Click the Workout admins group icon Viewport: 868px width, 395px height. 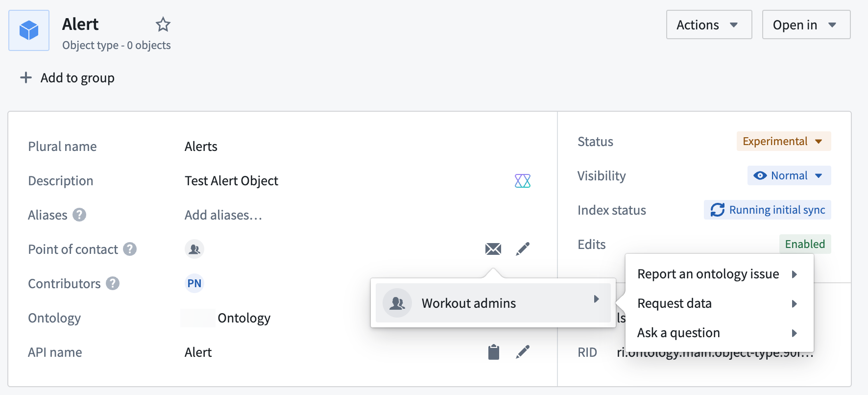click(x=397, y=303)
